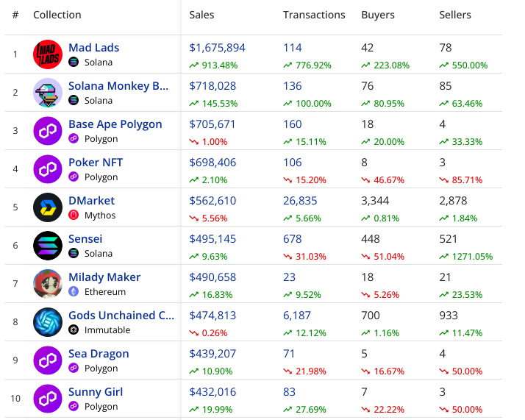525x420 pixels.
Task: Click the 26,835 transactions value
Action: click(x=300, y=201)
